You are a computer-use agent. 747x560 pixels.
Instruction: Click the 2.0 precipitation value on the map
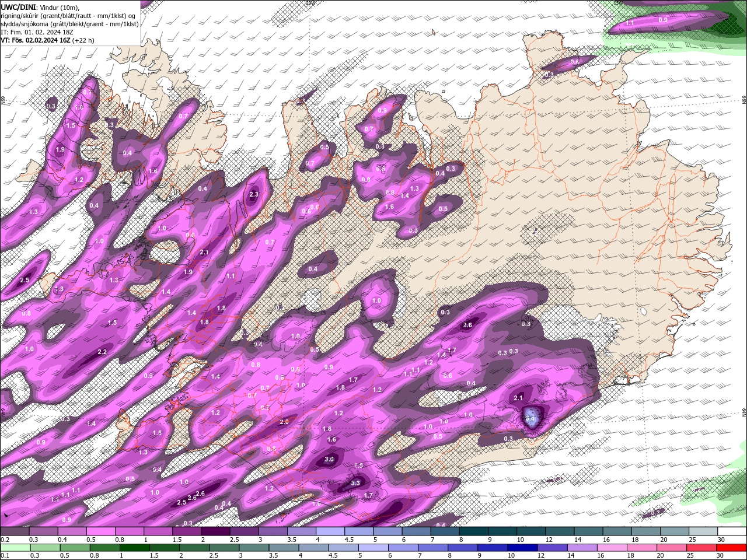(284, 422)
